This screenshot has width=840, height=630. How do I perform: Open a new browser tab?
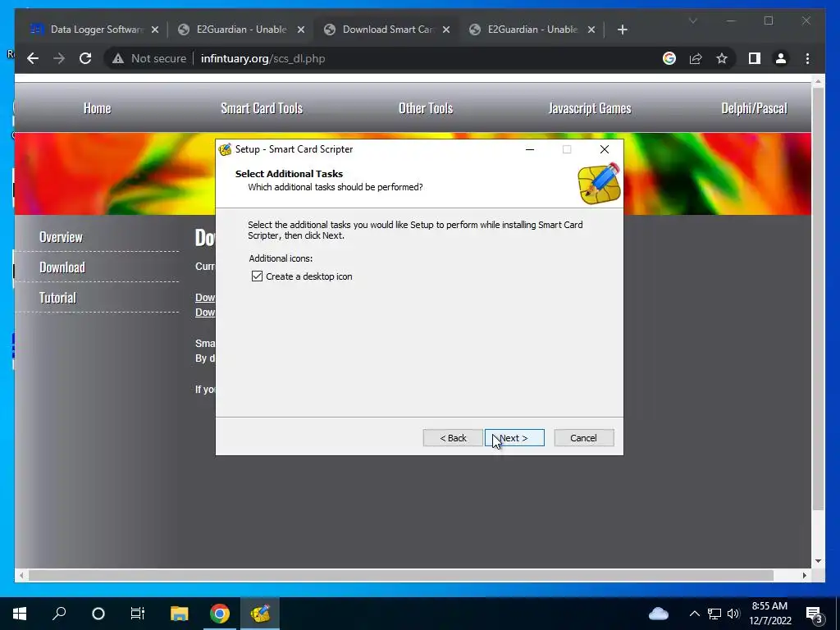(622, 30)
